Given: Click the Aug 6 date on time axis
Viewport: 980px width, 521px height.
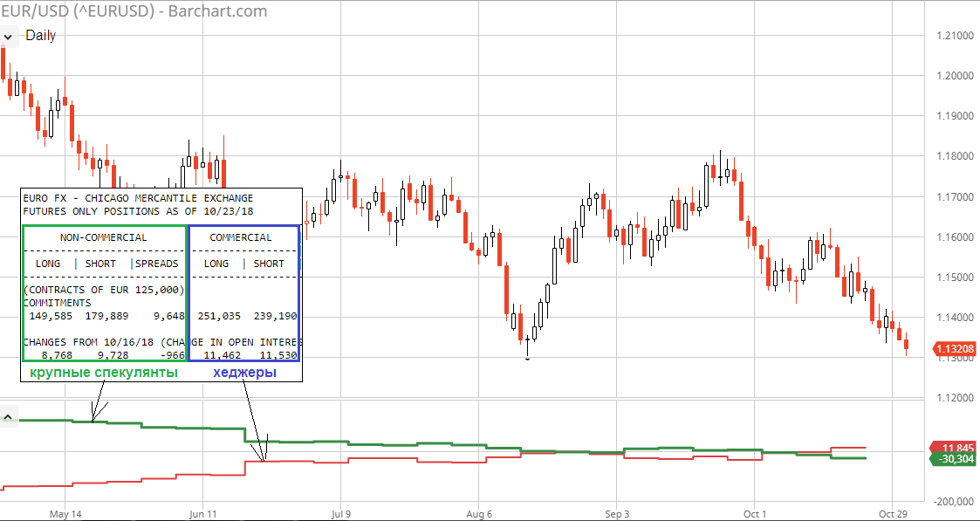Looking at the screenshot, I should point(479,514).
